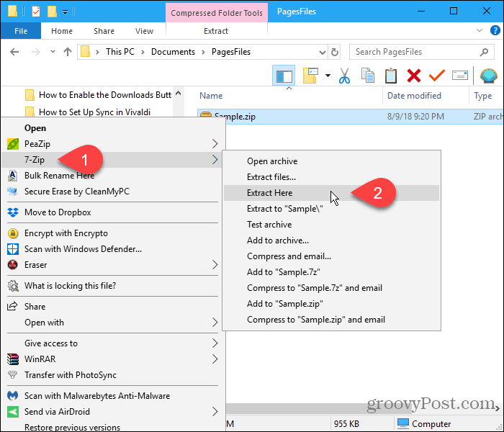Click the AirDroid icon

point(13,412)
